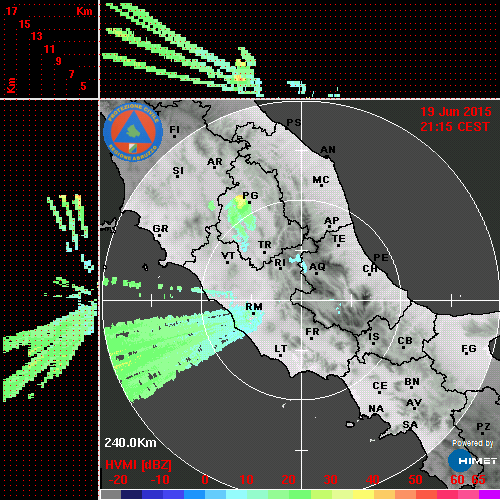This screenshot has width=500, height=500.
Task: Click the 'SA' city label on the map
Action: tap(410, 425)
